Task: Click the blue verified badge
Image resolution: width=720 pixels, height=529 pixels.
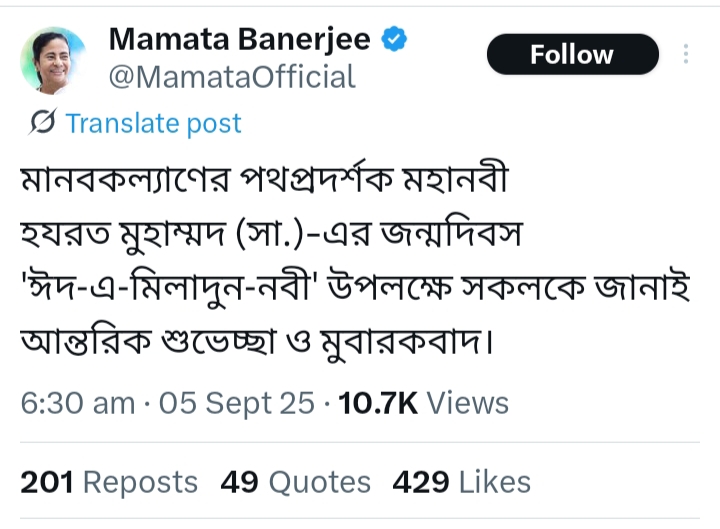Action: point(396,39)
